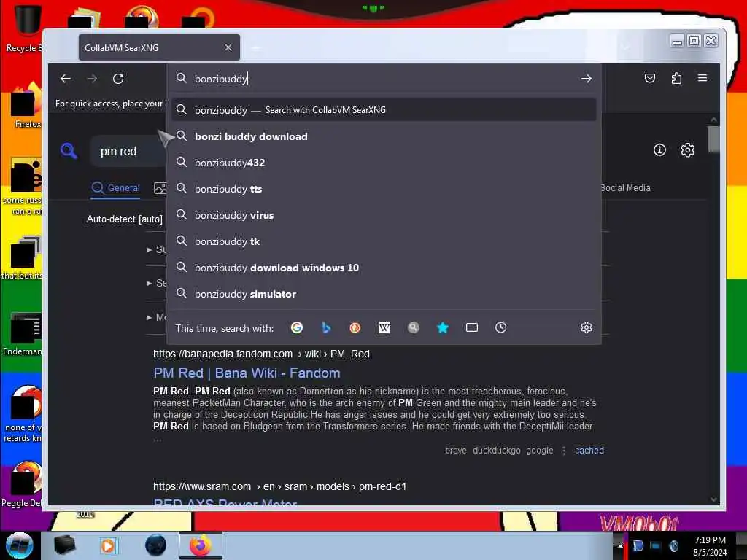Open the Social Media category tab
Image resolution: width=747 pixels, height=560 pixels.
tap(625, 188)
